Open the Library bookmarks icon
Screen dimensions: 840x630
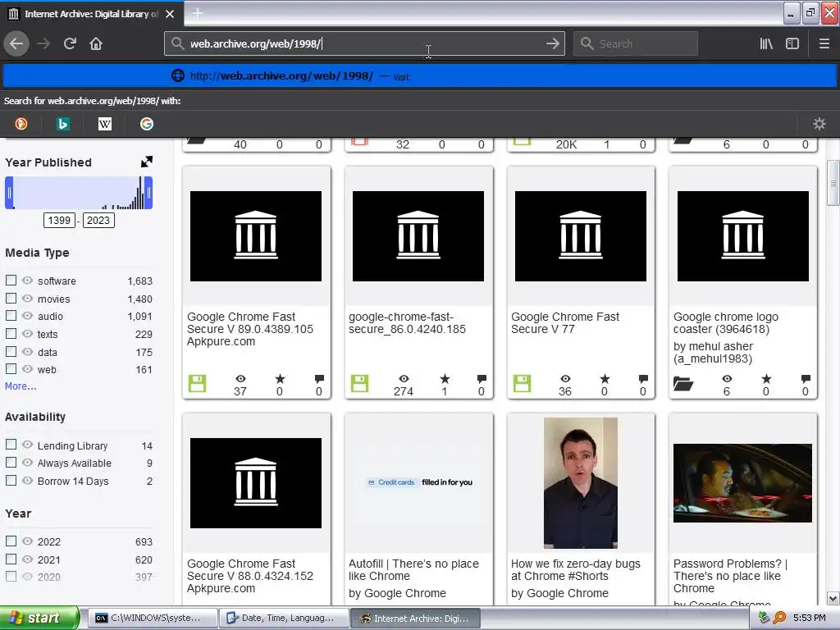point(766,43)
